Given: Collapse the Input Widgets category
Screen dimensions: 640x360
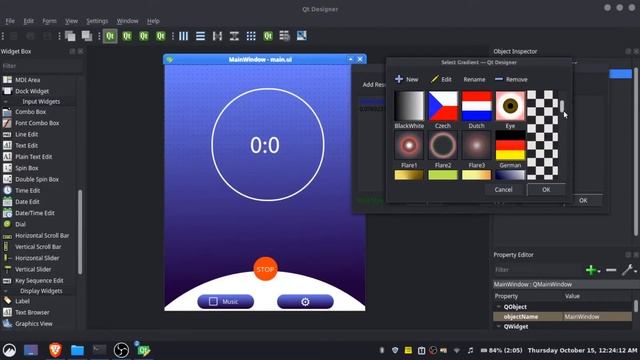Looking at the screenshot, I should (x=6, y=102).
